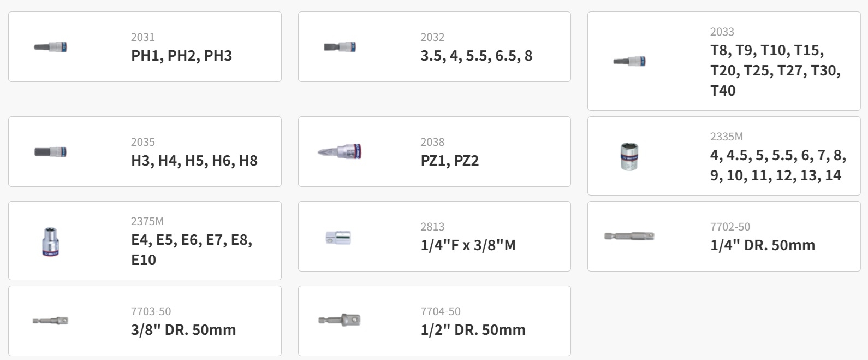Select the 3.5, 4, 5.5, 6.5, 8 sizes text
The width and height of the screenshot is (868, 360).
coord(476,56)
